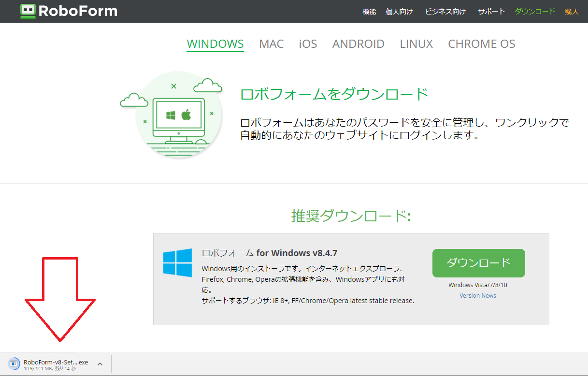This screenshot has width=588, height=377.
Task: Switch to the LINUX platform tab
Action: 416,44
